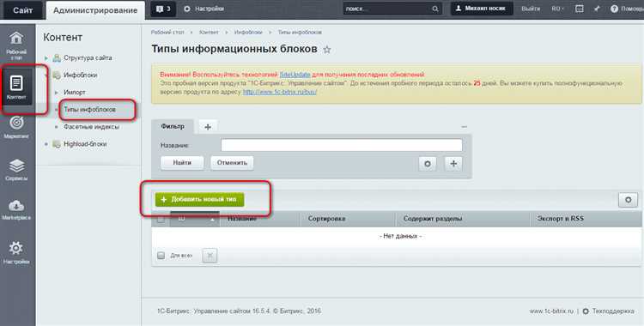Screen dimensions: 644x326
Task: Open the Маркетинг sidebar section
Action: pos(16,128)
